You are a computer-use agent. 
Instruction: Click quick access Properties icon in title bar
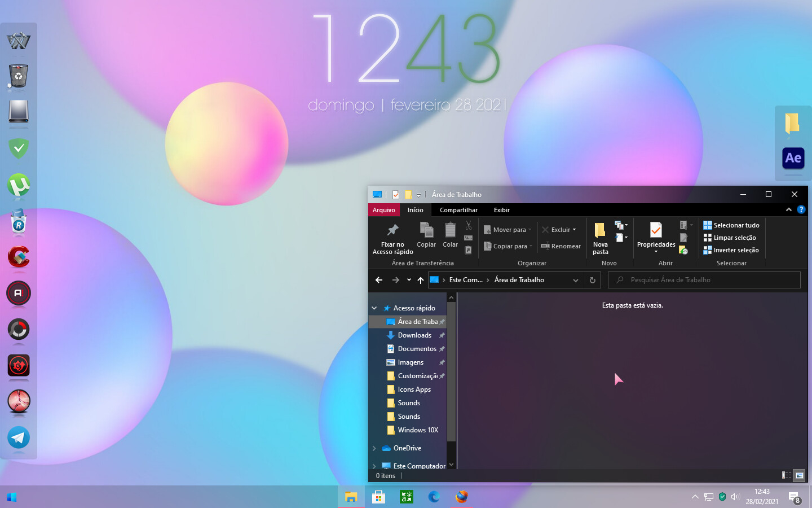pos(396,195)
